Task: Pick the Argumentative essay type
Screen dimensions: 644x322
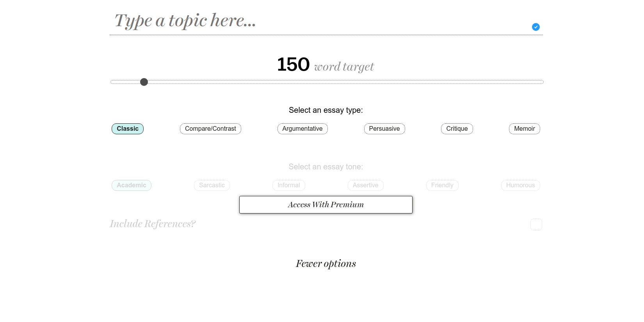Action: click(302, 129)
